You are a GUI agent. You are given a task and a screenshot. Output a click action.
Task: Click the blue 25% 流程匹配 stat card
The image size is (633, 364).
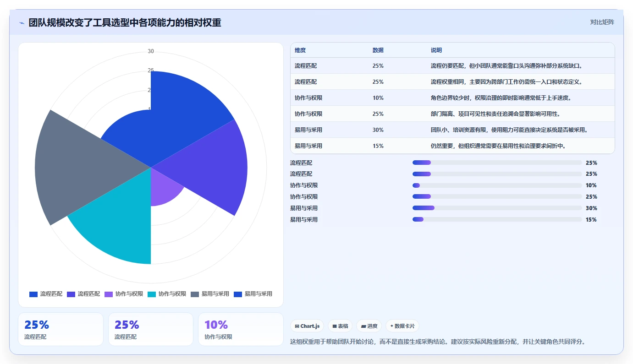tap(61, 329)
